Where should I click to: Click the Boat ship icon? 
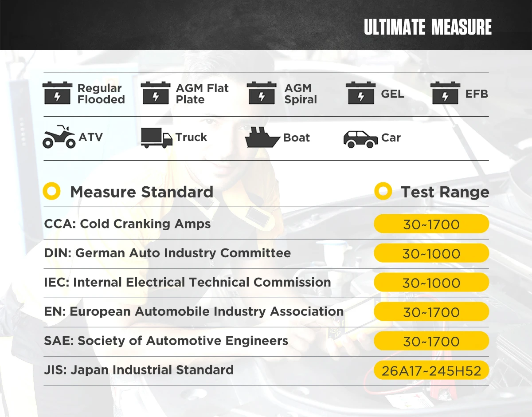tap(262, 138)
